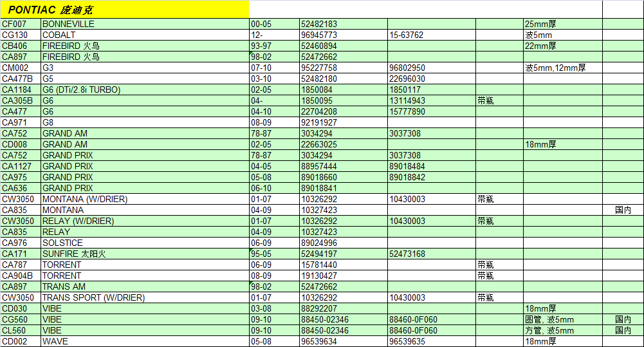Image resolution: width=644 pixels, height=347 pixels.
Task: Select the CG560 code cell
Action: click(x=21, y=319)
